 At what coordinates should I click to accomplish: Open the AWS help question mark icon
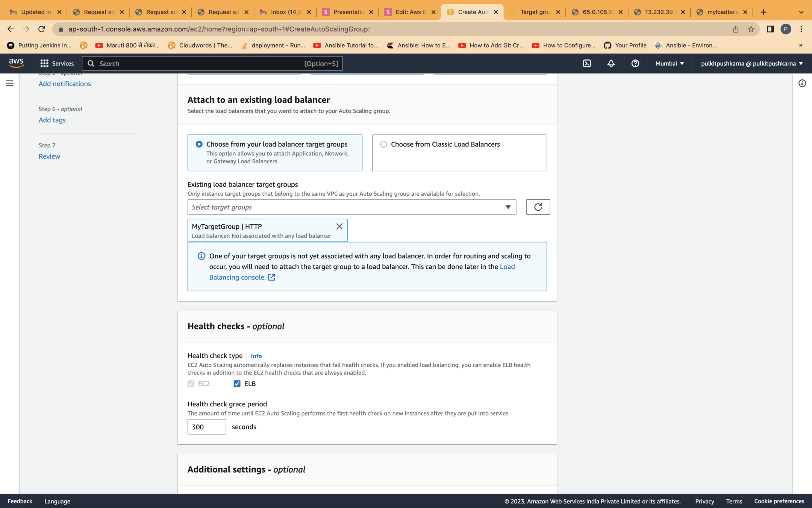click(635, 63)
